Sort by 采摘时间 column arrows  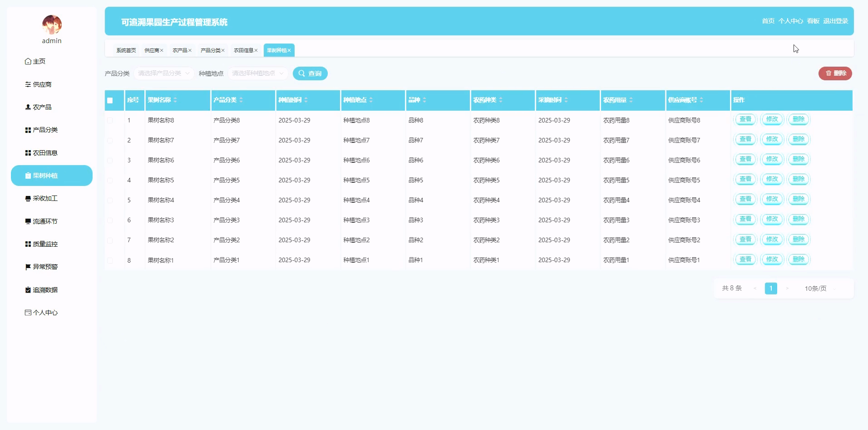pyautogui.click(x=566, y=100)
